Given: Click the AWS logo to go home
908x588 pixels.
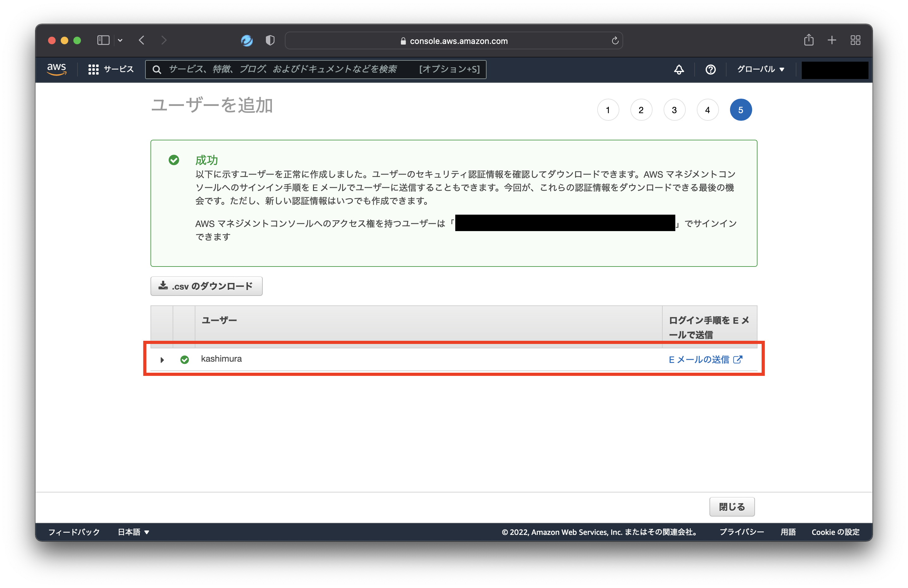Looking at the screenshot, I should 56,69.
